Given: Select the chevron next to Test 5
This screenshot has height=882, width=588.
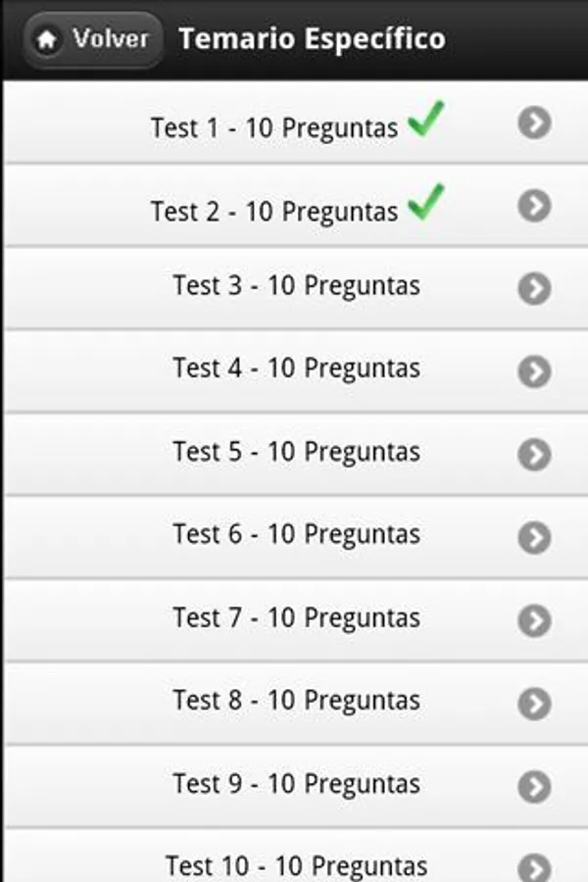Looking at the screenshot, I should [534, 454].
